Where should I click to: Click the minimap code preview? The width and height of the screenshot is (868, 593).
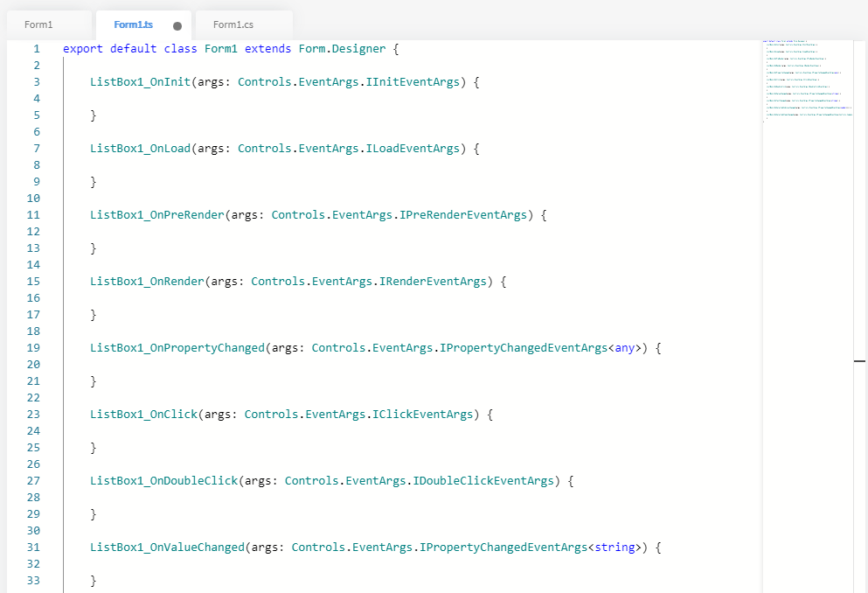tap(806, 80)
